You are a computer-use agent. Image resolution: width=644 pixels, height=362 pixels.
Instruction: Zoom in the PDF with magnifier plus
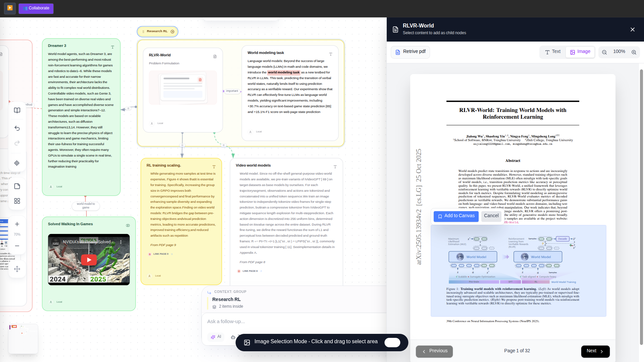[x=634, y=52]
